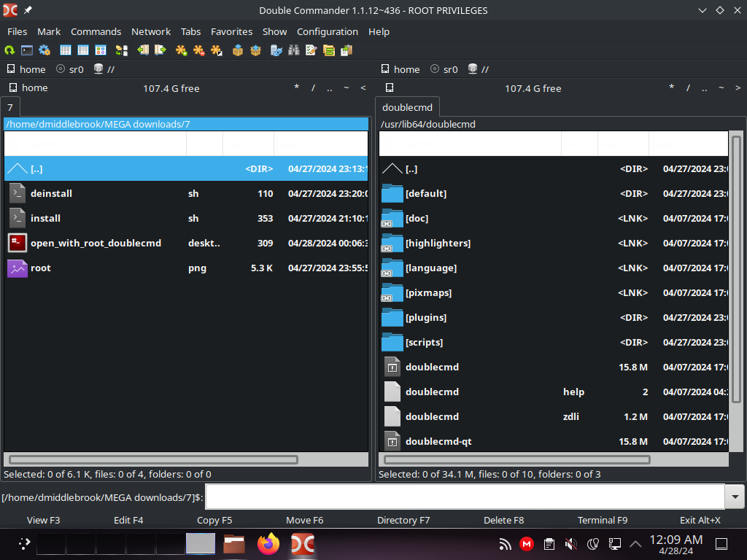Click the left-pointing arrow panel-sync toolbar icon

[143, 50]
